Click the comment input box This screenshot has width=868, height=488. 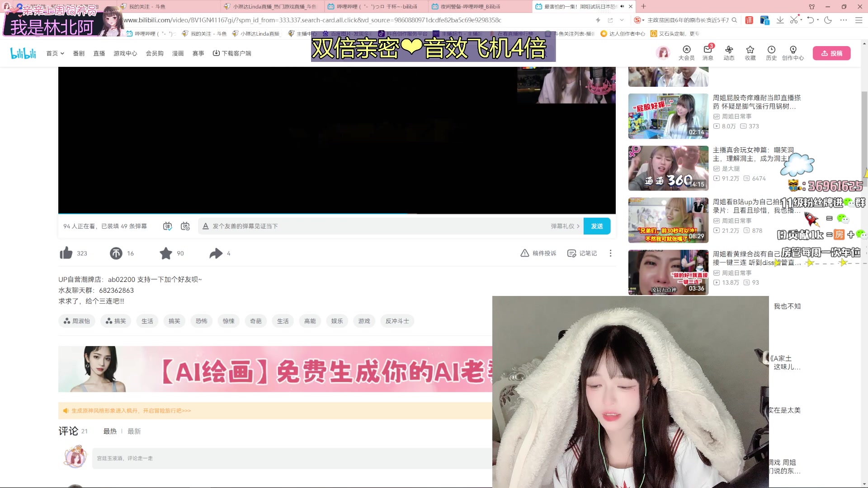pos(292,458)
